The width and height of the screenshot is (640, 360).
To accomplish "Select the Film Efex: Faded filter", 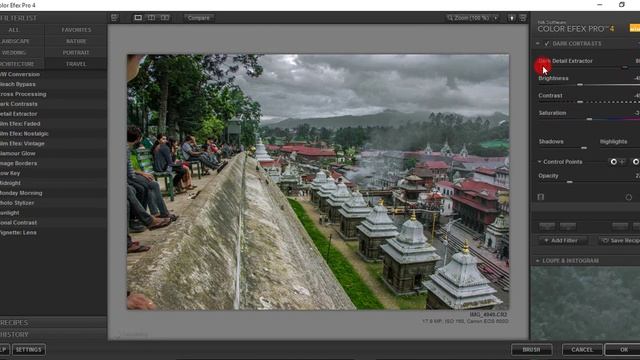I will pyautogui.click(x=53, y=124).
